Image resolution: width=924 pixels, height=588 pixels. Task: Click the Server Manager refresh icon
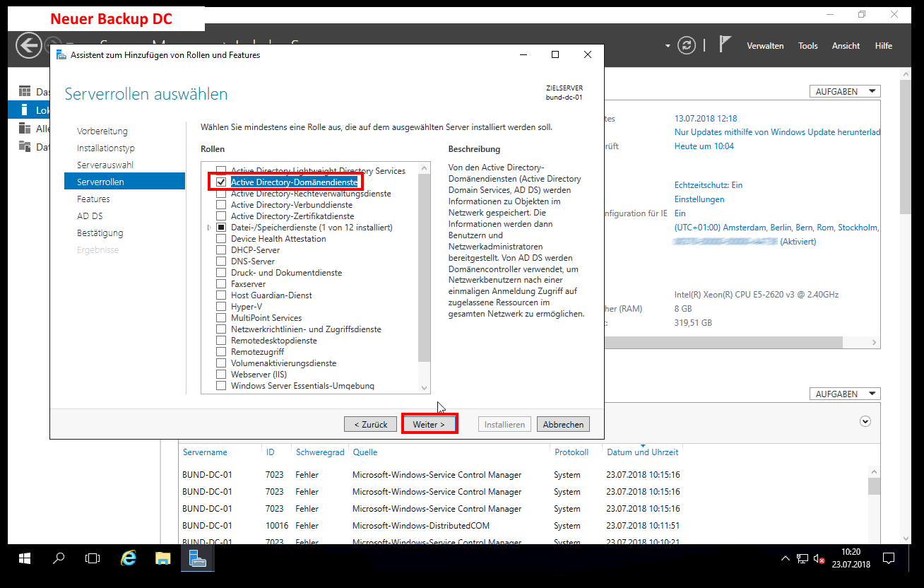(x=686, y=45)
